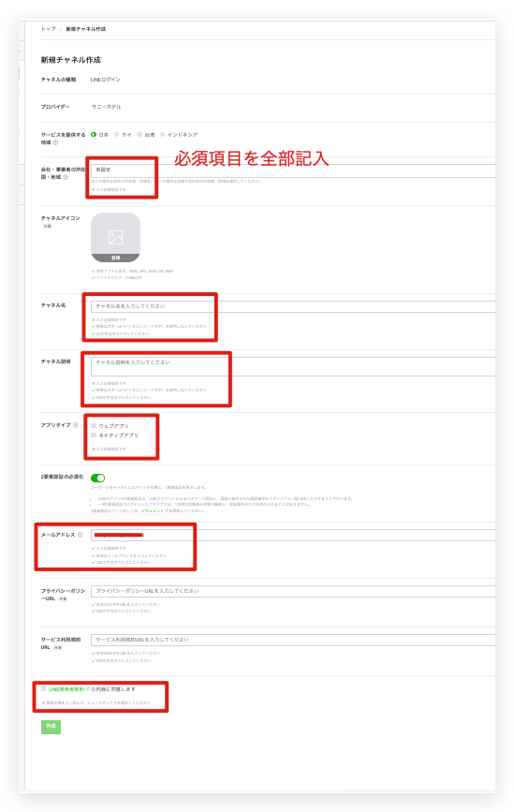Image resolution: width=514 pixels, height=812 pixels.
Task: Select the インドネシア region radio button
Action: pos(163,135)
